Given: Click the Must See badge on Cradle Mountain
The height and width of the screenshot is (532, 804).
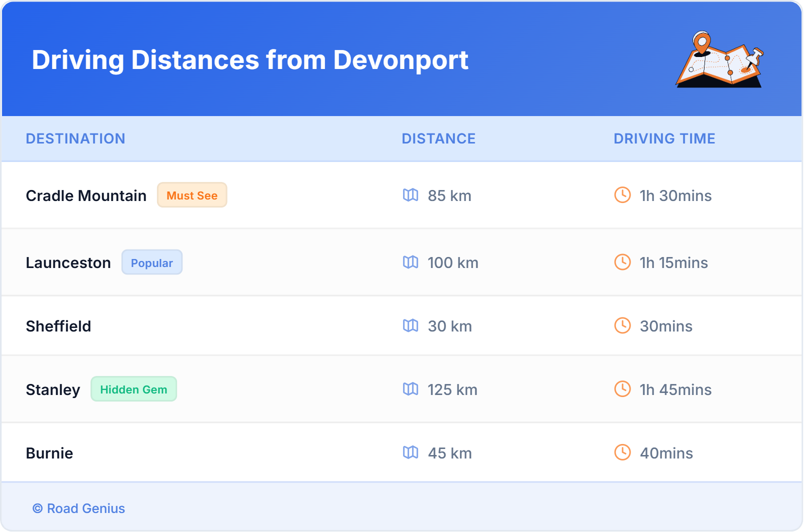Looking at the screenshot, I should pos(192,195).
